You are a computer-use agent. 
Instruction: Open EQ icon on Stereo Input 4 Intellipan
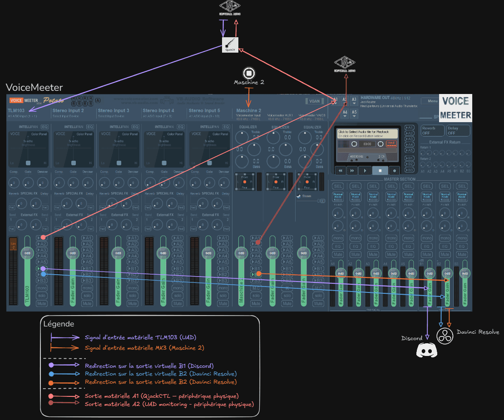(181, 127)
